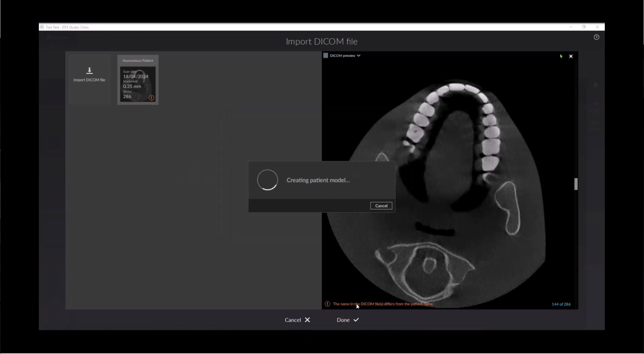Click the fullscreen expand preview icon

[571, 56]
